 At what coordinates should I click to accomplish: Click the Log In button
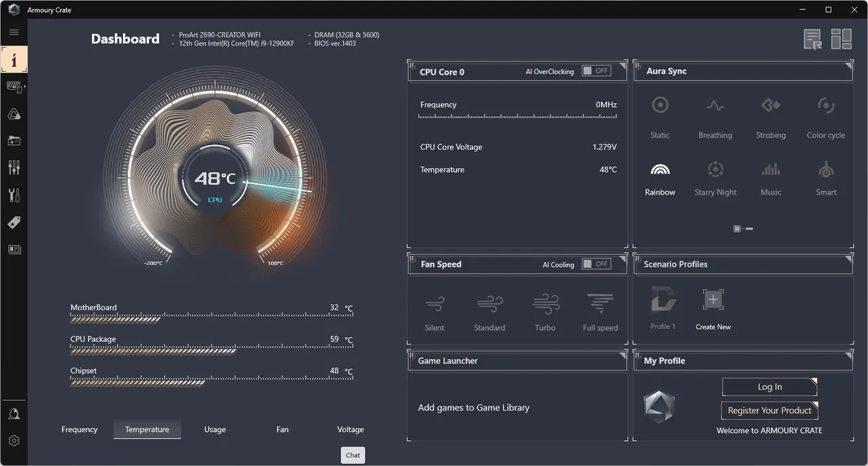point(770,387)
